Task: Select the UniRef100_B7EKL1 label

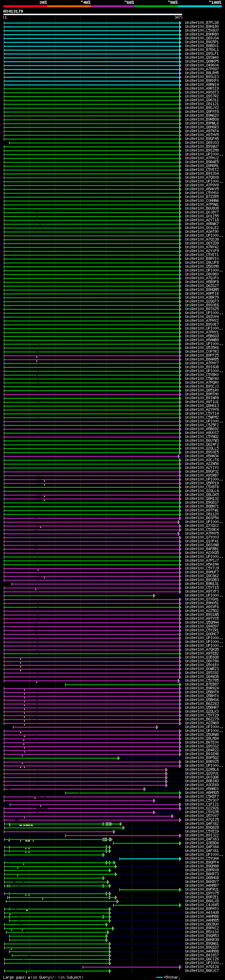Action: [202, 50]
